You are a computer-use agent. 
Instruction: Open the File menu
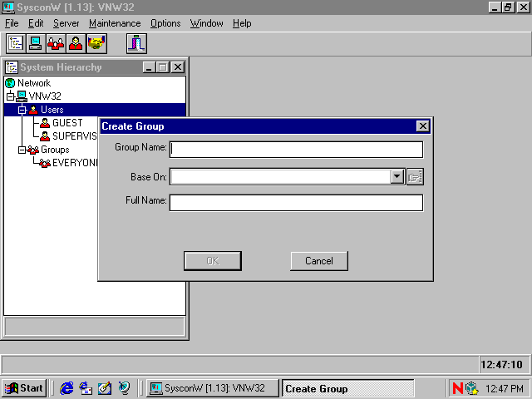click(12, 23)
